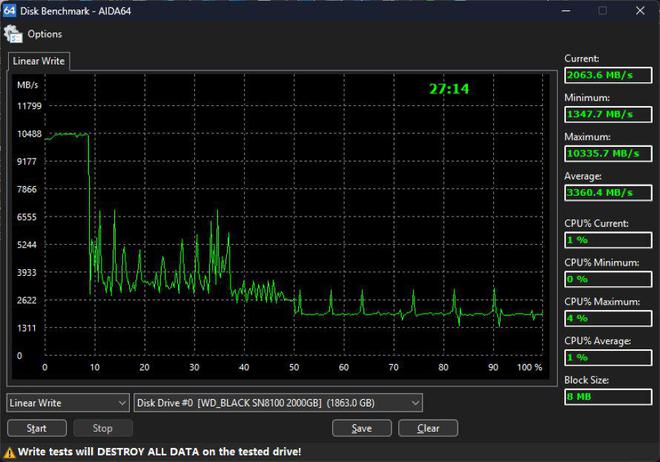
Task: Click the 100 % x-axis label
Action: click(530, 367)
